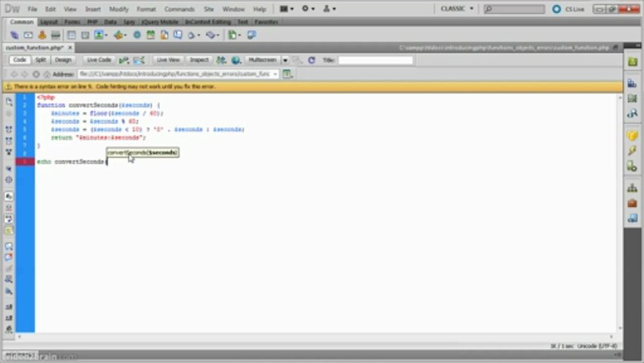This screenshot has width=644, height=363.
Task: Click the Preview in Browser globe icon
Action: coord(236,60)
